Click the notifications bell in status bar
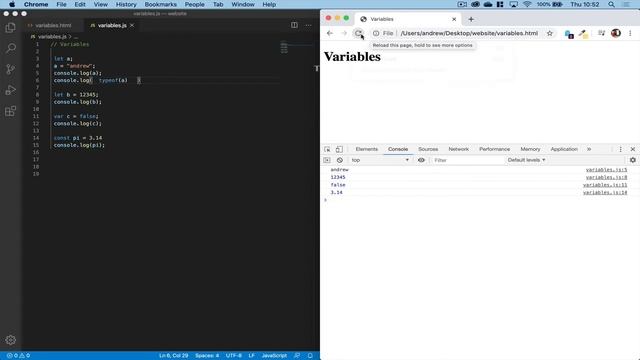 tap(310, 356)
